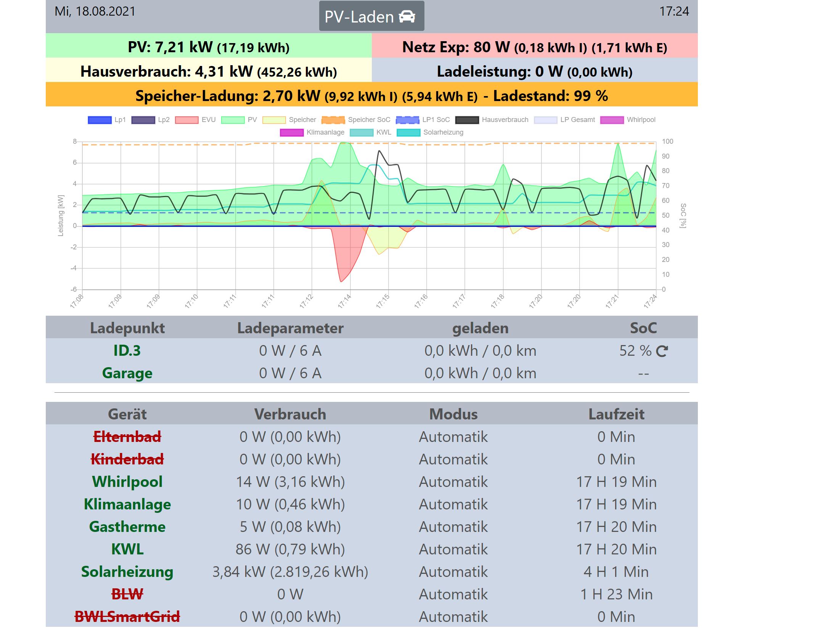Toggle Hausverbrauch line in the legend

467,120
